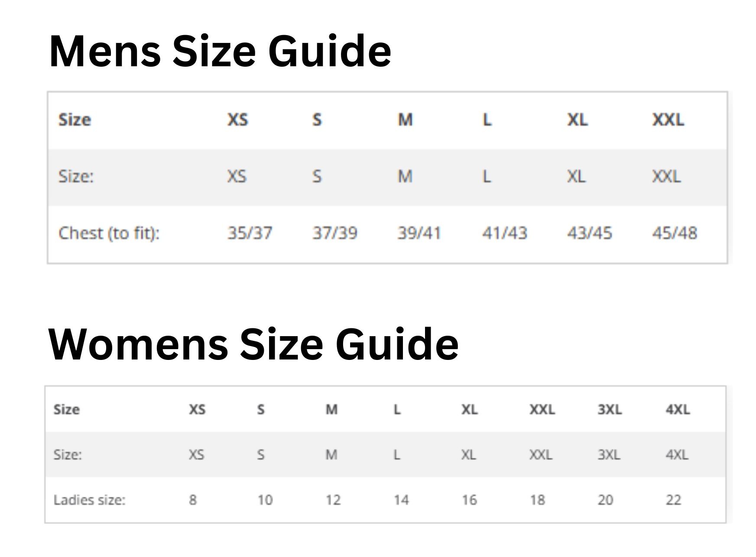Click the Womens Size Guide heading

[x=253, y=344]
